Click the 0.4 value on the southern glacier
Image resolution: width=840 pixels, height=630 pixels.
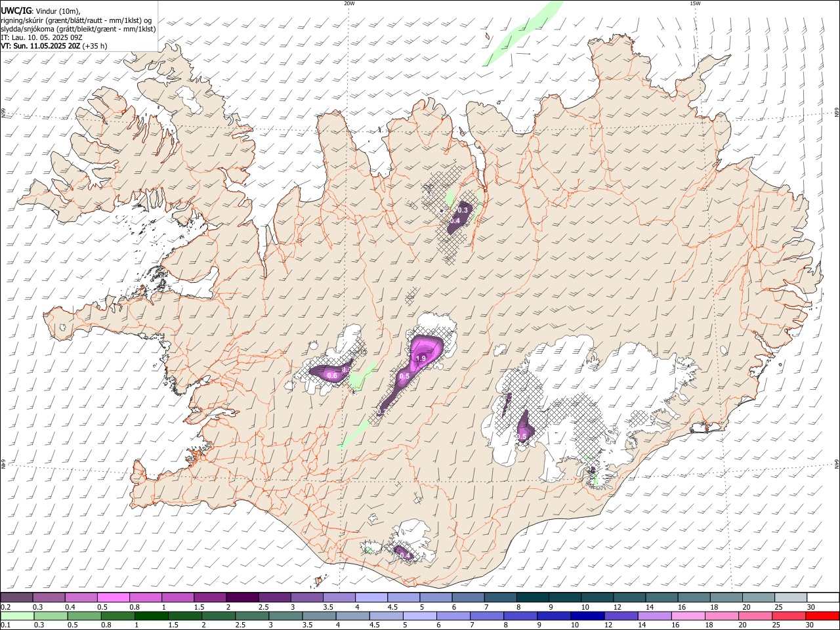click(x=405, y=556)
